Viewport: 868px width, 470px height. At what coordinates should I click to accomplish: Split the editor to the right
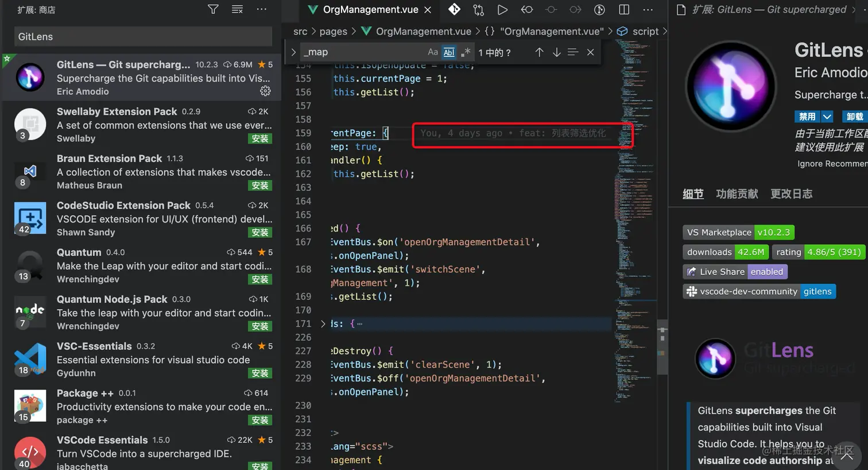click(x=624, y=9)
